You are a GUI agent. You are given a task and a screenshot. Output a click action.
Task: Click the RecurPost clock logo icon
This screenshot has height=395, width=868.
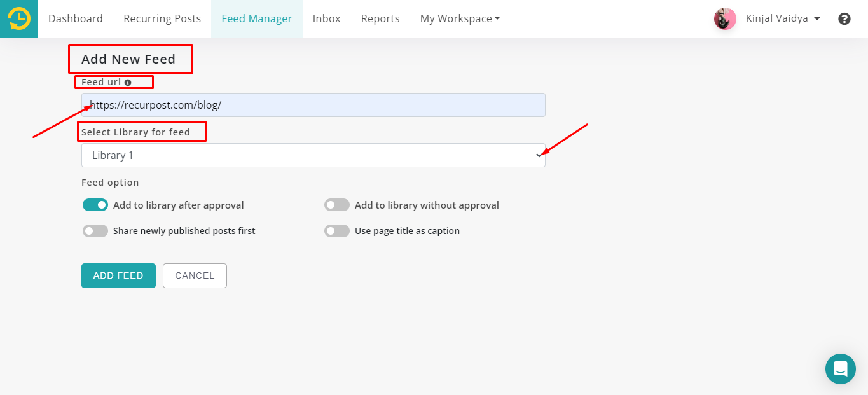click(19, 18)
